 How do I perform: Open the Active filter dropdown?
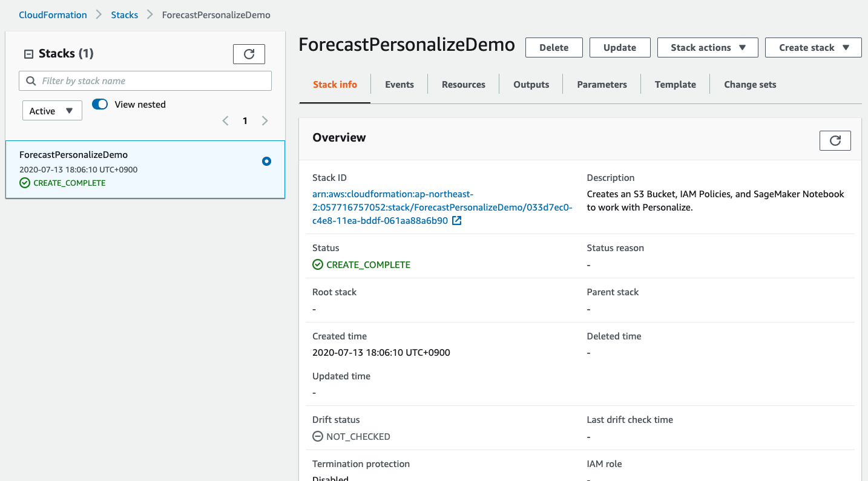[x=52, y=111]
